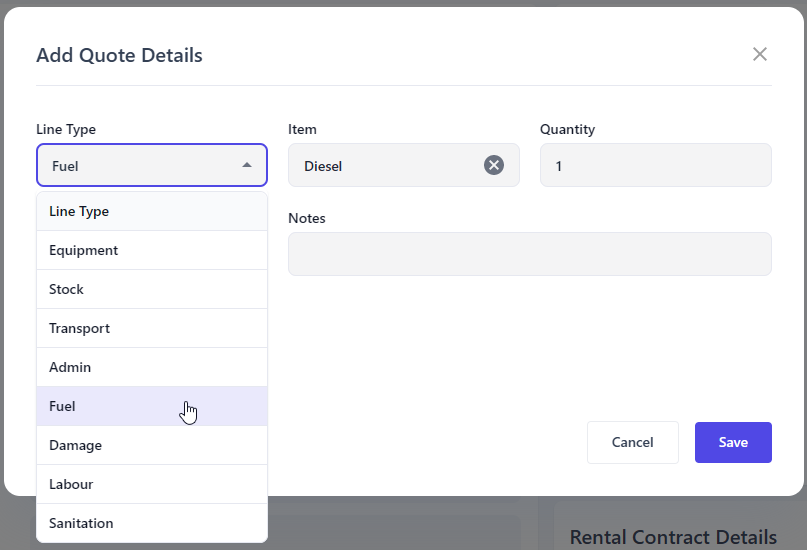The image size is (807, 550).
Task: Pick the Labour line type option
Action: click(71, 484)
